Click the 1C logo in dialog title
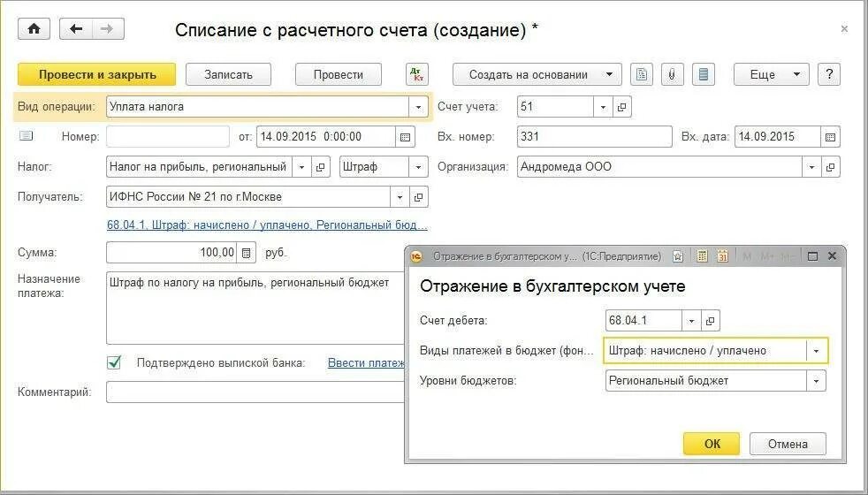Viewport: 868px width, 495px height. pos(416,255)
